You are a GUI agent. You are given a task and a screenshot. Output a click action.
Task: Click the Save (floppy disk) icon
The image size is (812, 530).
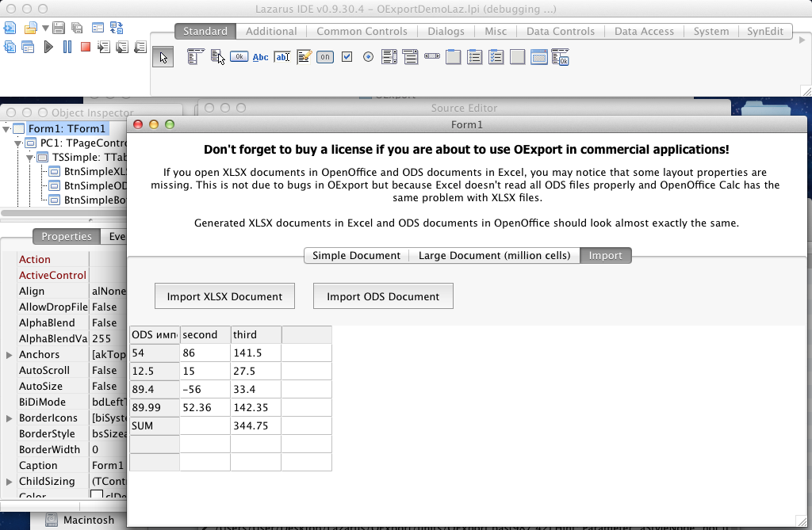[58, 28]
